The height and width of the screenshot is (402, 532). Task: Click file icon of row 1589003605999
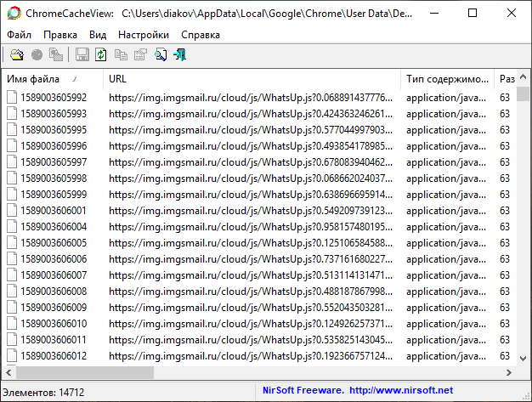[12, 195]
